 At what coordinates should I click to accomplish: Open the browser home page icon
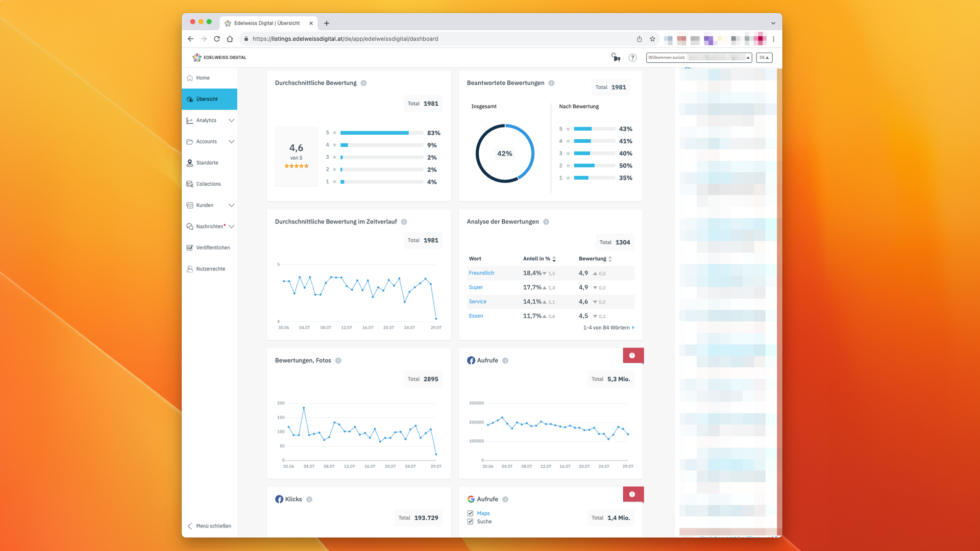click(x=230, y=39)
